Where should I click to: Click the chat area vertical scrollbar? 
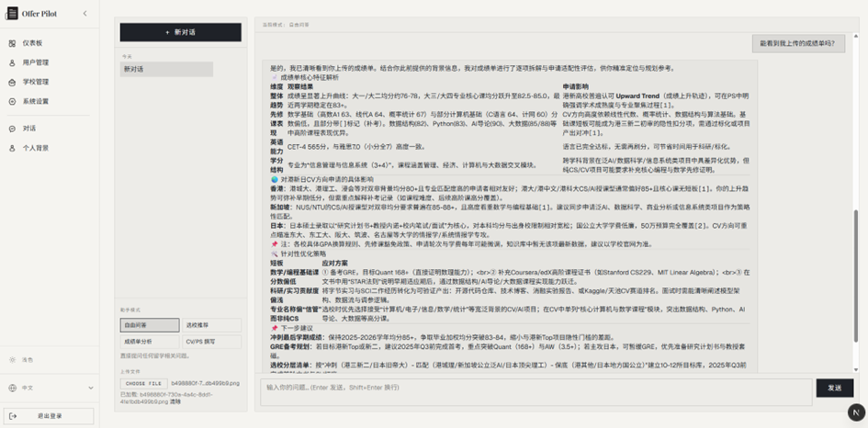coord(856,276)
